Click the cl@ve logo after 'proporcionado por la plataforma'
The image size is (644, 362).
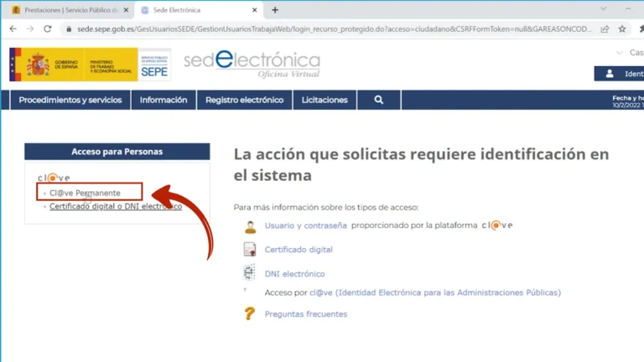point(497,225)
